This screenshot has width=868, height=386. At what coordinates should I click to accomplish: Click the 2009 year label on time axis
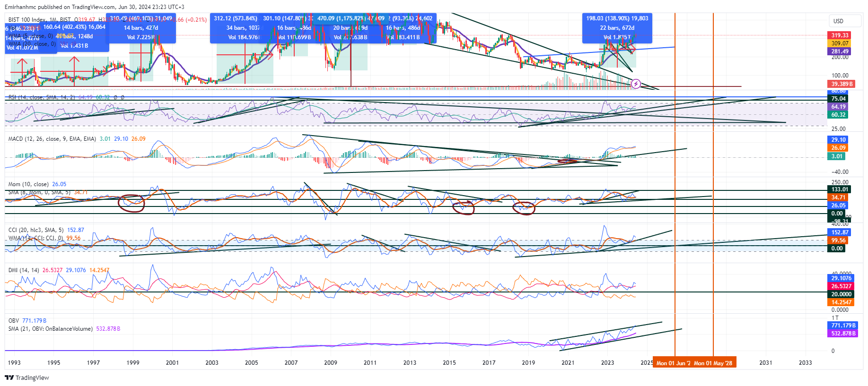(x=331, y=363)
